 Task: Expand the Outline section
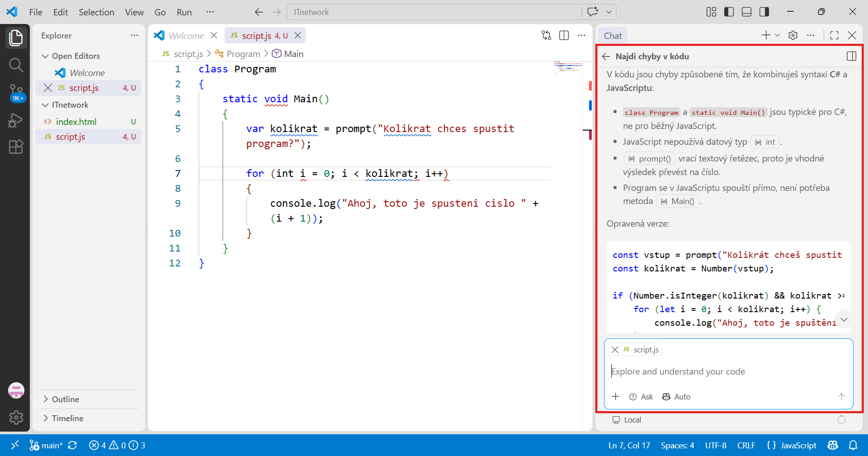pos(89,399)
